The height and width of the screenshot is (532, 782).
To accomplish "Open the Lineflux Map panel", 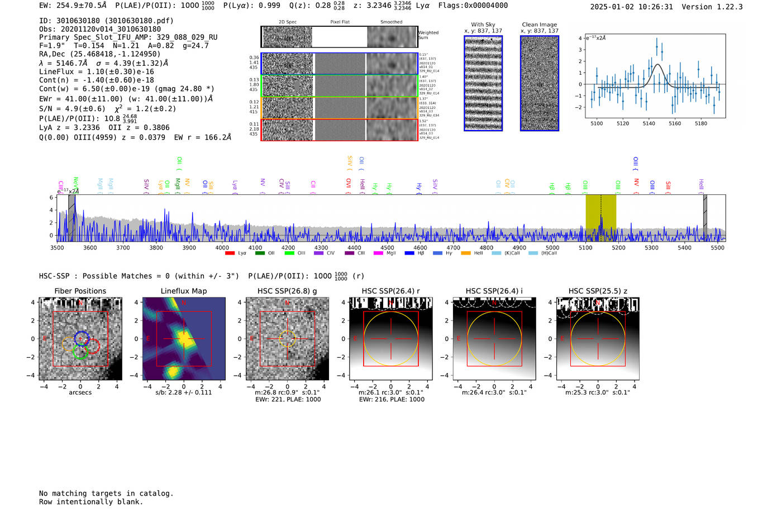I will click(184, 339).
